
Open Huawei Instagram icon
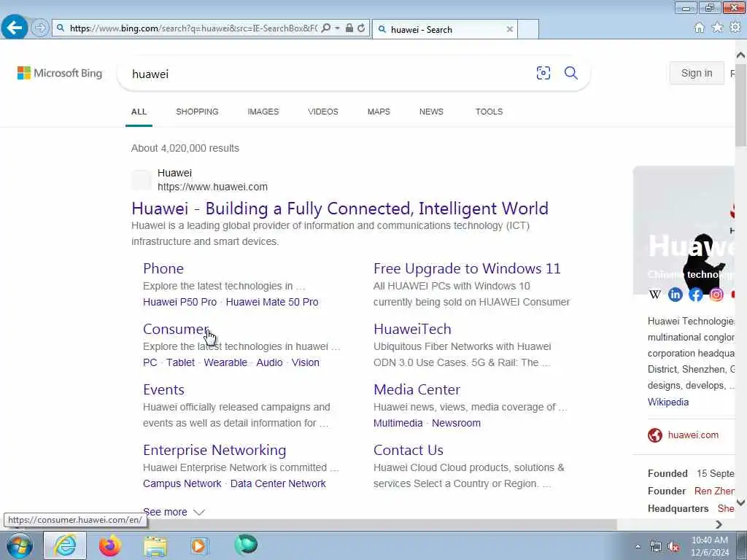point(716,295)
